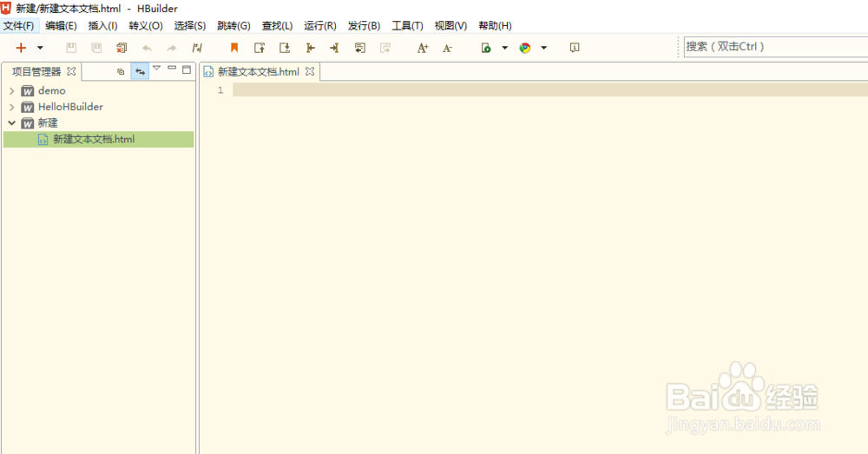
Task: Open the 工具(T) menu
Action: tap(407, 25)
